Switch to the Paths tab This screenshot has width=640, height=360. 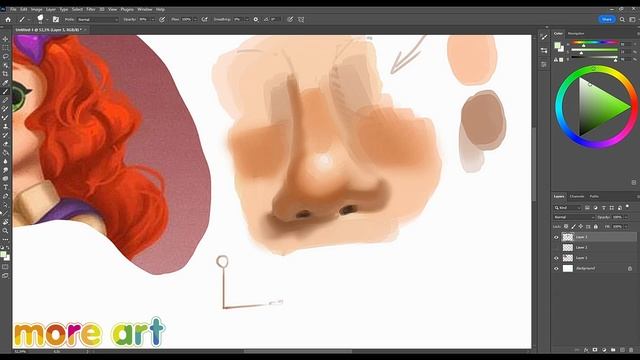pos(594,196)
